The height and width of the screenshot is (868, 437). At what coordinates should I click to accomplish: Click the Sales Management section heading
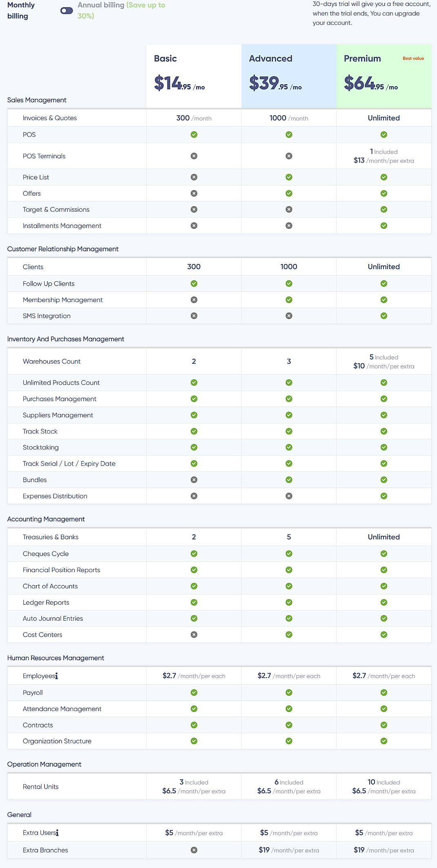tap(37, 100)
